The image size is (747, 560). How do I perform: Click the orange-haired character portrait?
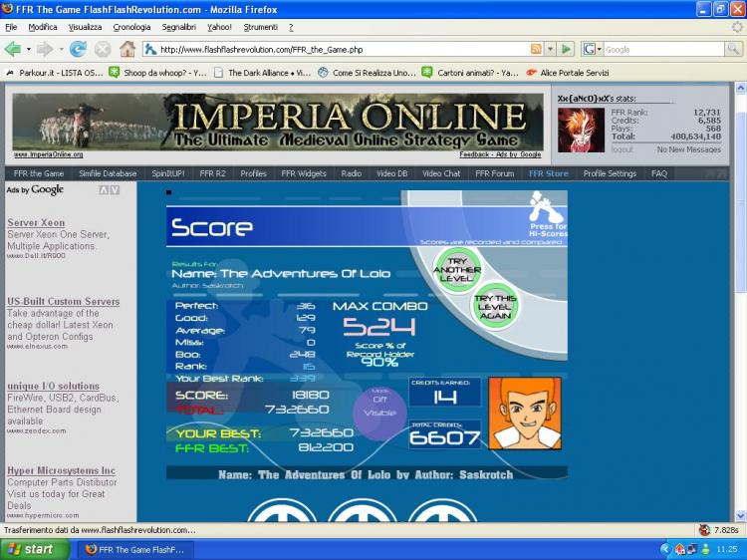pos(525,414)
